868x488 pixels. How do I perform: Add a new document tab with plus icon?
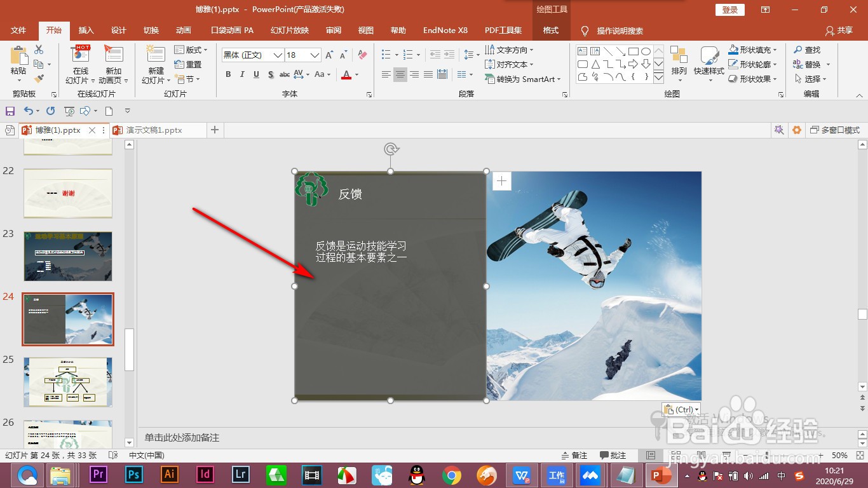(x=215, y=130)
